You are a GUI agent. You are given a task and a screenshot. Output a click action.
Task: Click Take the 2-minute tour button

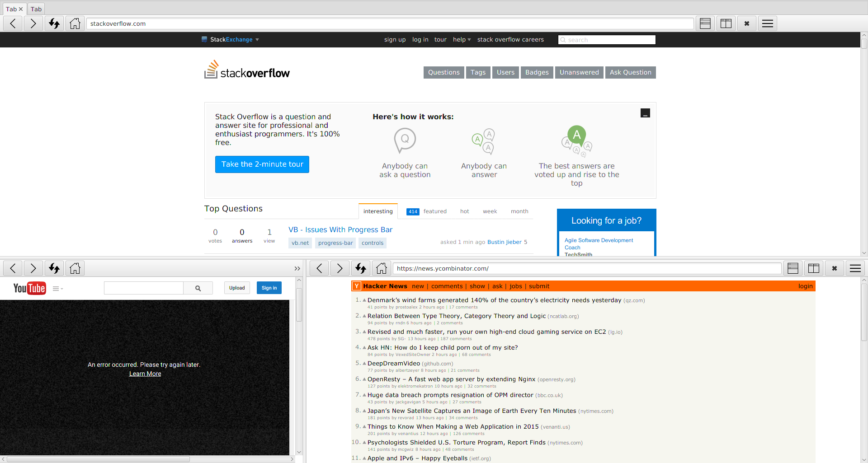[x=262, y=164]
